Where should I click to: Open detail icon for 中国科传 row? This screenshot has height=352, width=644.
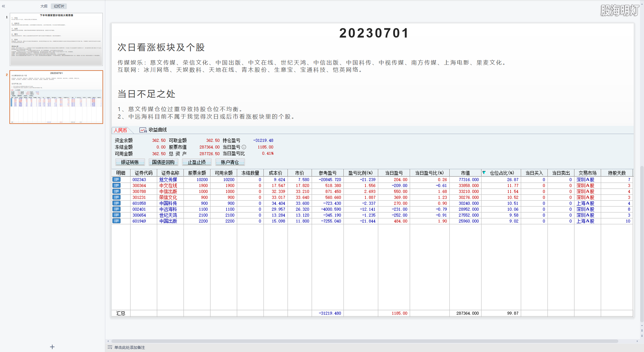(x=117, y=203)
